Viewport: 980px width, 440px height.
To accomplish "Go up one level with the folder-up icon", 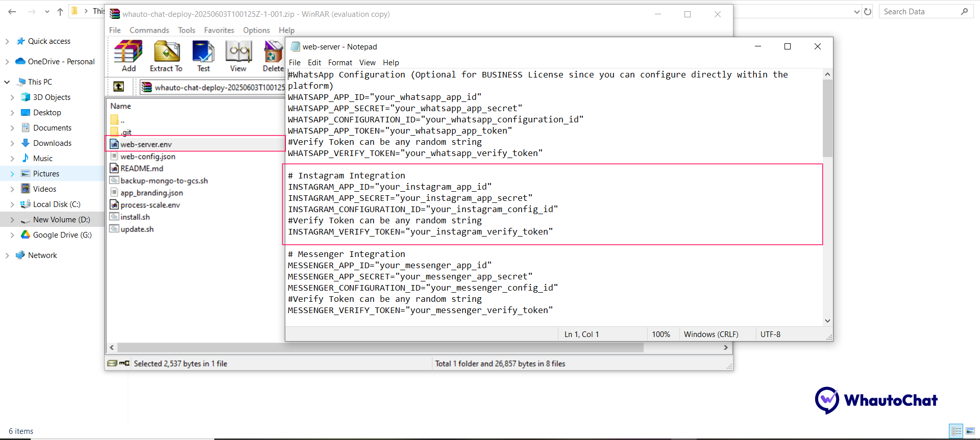I will (118, 87).
